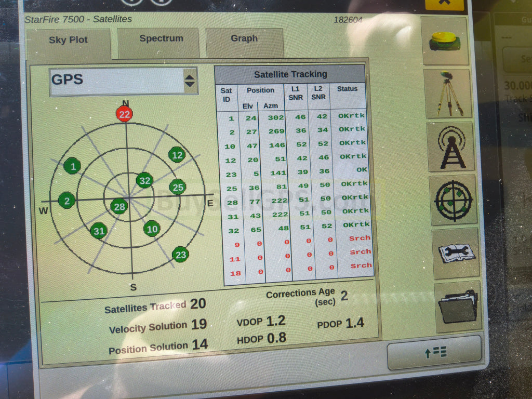Image resolution: width=532 pixels, height=399 pixels.
Task: Click the red satellite 22 marker
Action: 124,114
